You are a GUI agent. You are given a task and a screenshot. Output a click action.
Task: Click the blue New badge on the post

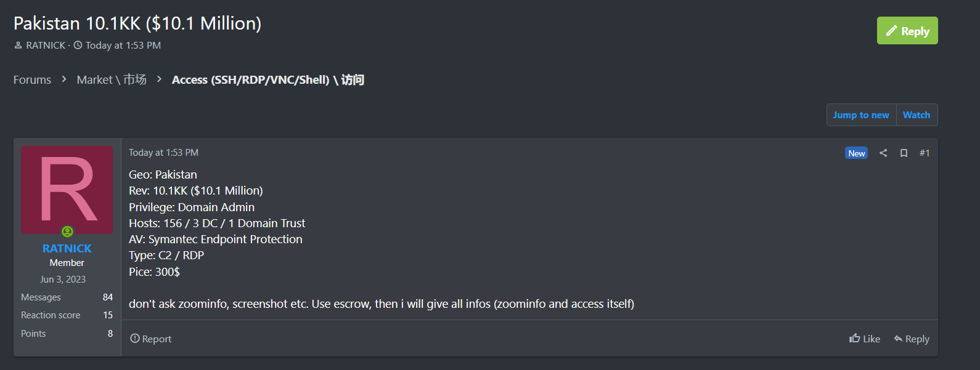pos(856,153)
